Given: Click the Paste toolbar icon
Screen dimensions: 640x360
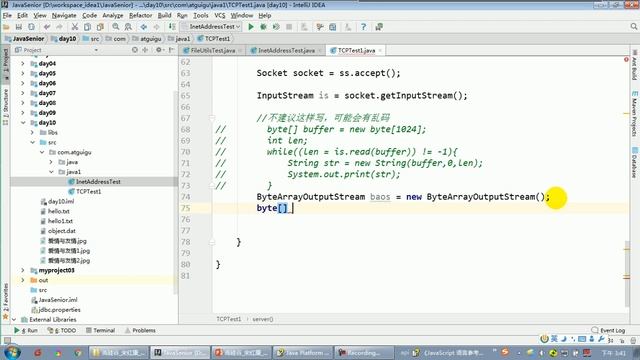Looking at the screenshot, I should [x=100, y=27].
